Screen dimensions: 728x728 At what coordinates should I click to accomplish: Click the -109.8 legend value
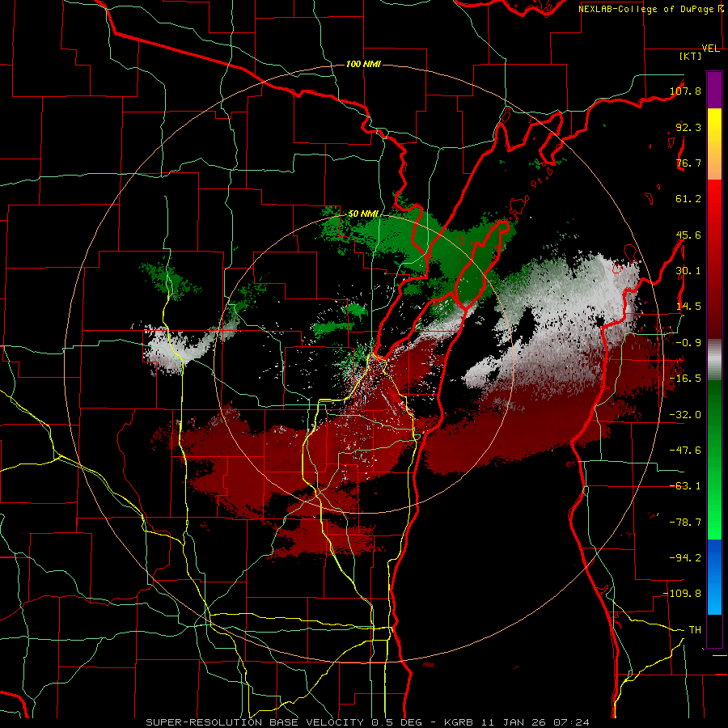pos(682,594)
